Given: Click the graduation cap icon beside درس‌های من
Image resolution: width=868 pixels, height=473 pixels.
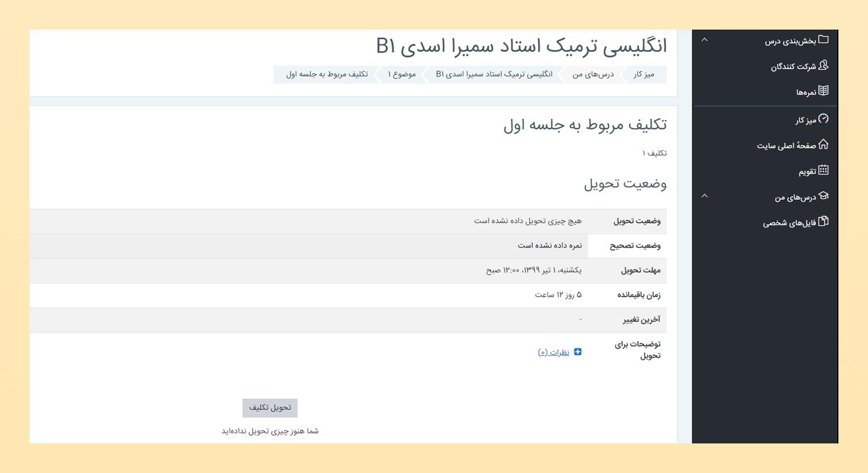Looking at the screenshot, I should tap(823, 196).
